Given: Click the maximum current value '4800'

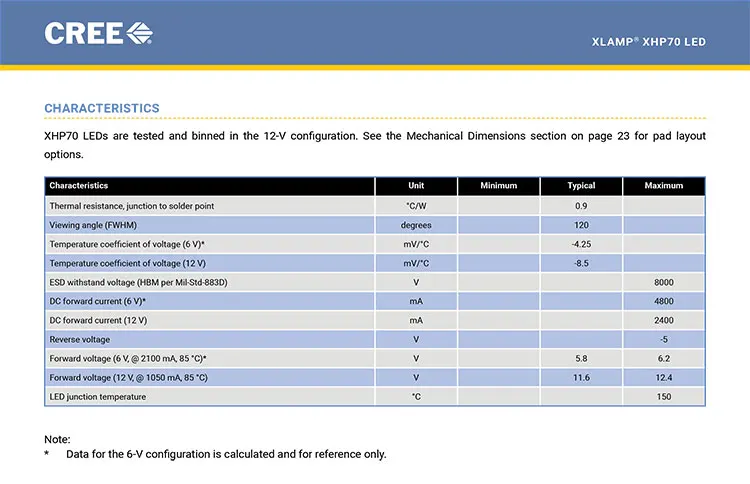Looking at the screenshot, I should [664, 301].
